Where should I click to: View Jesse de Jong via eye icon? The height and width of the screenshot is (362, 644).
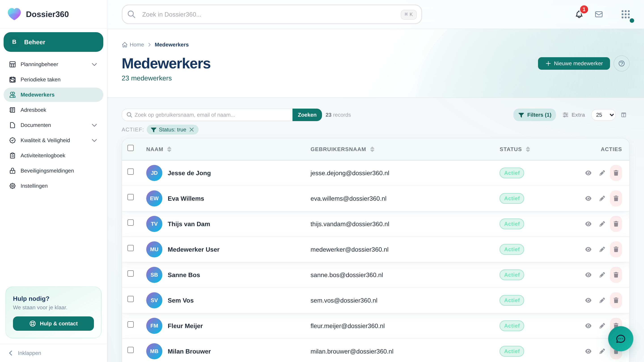588,173
